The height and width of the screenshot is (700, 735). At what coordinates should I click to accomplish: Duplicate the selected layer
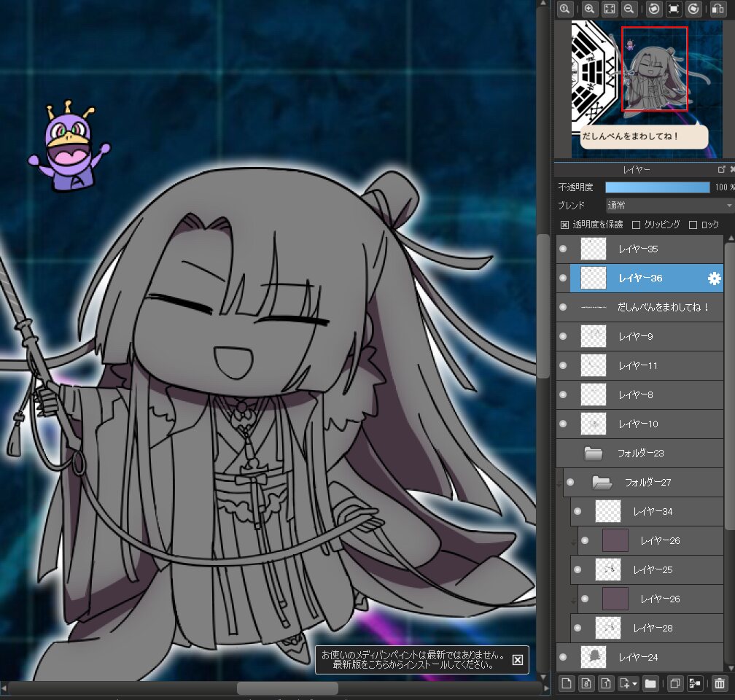click(x=674, y=683)
